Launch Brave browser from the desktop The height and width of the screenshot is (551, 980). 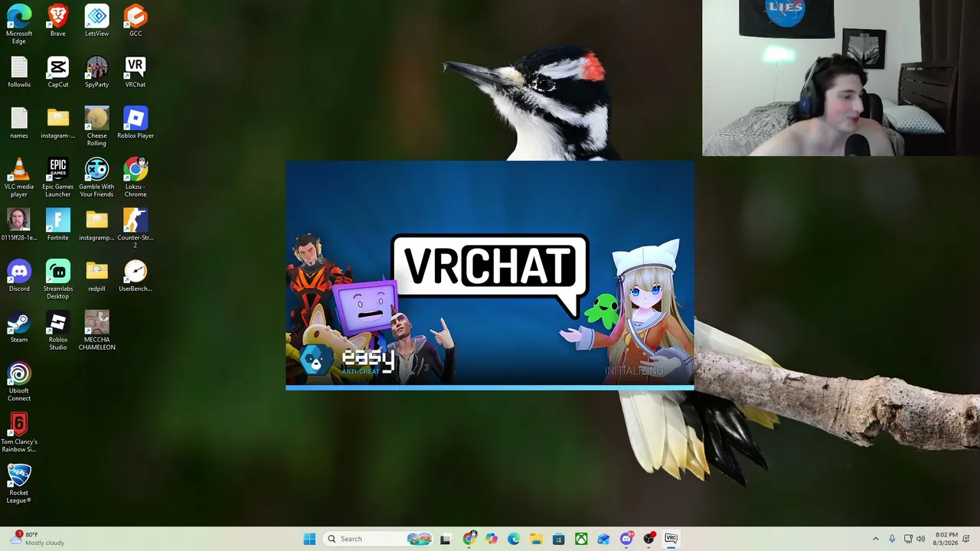click(58, 20)
